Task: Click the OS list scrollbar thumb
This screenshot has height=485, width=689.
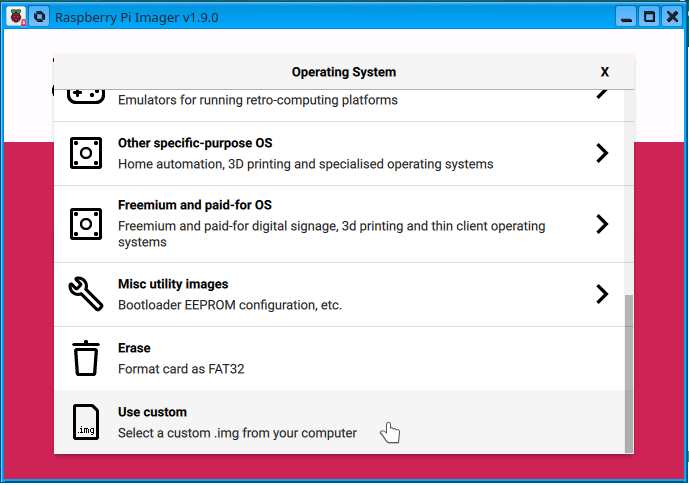Action: 629,374
